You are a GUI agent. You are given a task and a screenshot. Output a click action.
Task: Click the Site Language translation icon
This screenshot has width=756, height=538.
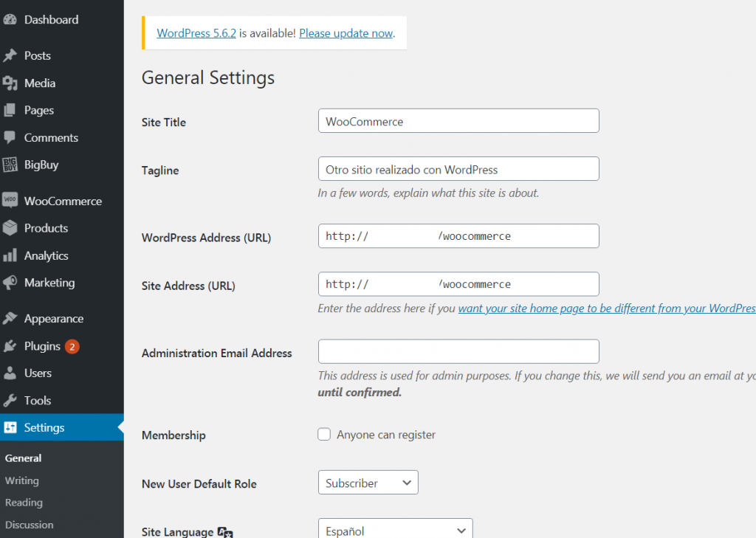[226, 533]
